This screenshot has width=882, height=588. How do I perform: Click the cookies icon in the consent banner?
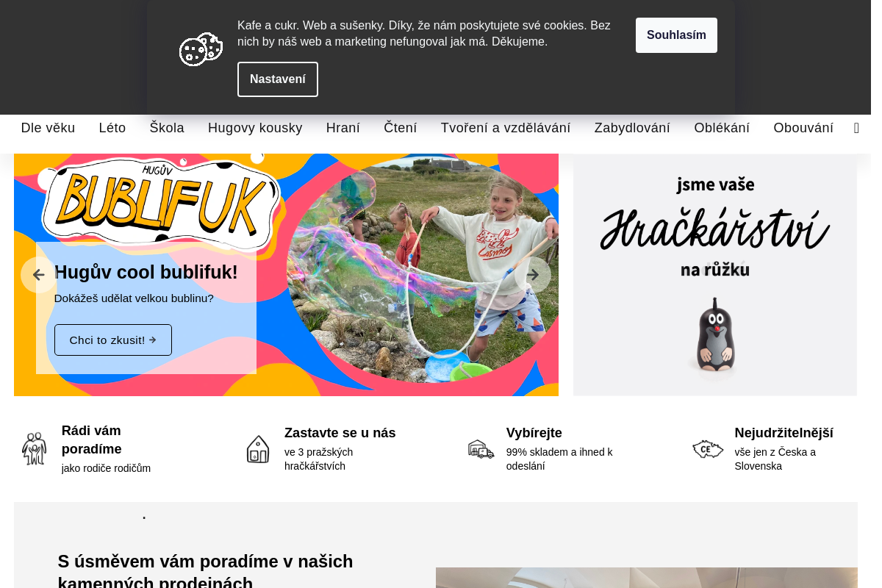(201, 49)
